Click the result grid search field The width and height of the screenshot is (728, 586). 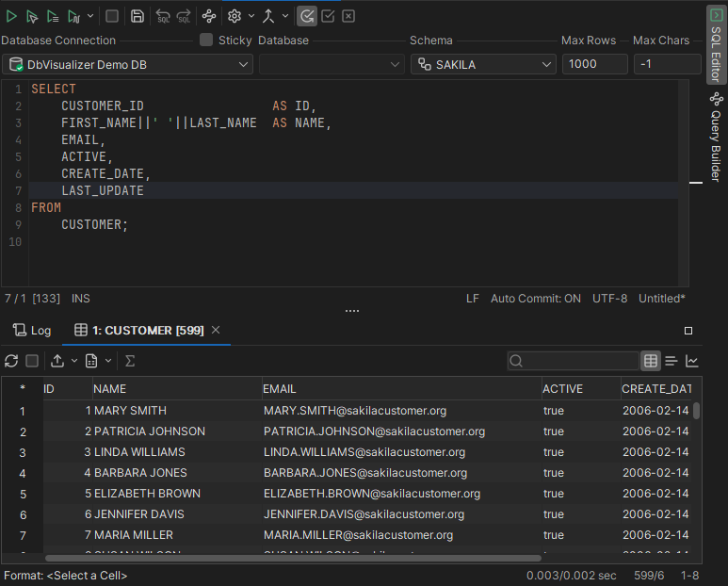coord(574,361)
